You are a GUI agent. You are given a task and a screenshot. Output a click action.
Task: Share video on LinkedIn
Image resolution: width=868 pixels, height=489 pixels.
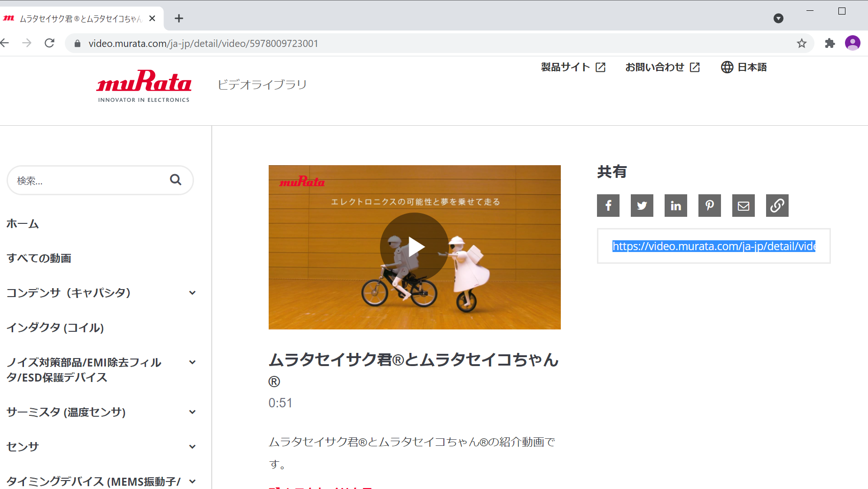pyautogui.click(x=675, y=206)
